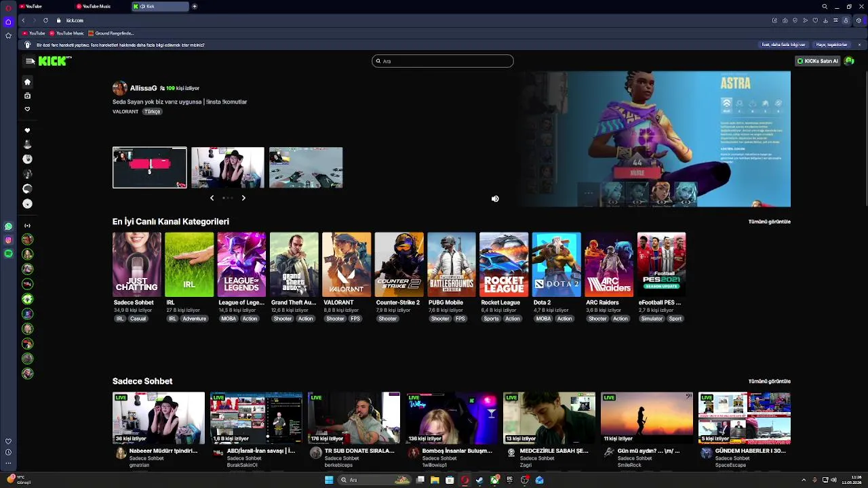The width and height of the screenshot is (868, 488).
Task: Open 'Tümünü görüntüle' for Sadece Sohbet
Action: 769,382
